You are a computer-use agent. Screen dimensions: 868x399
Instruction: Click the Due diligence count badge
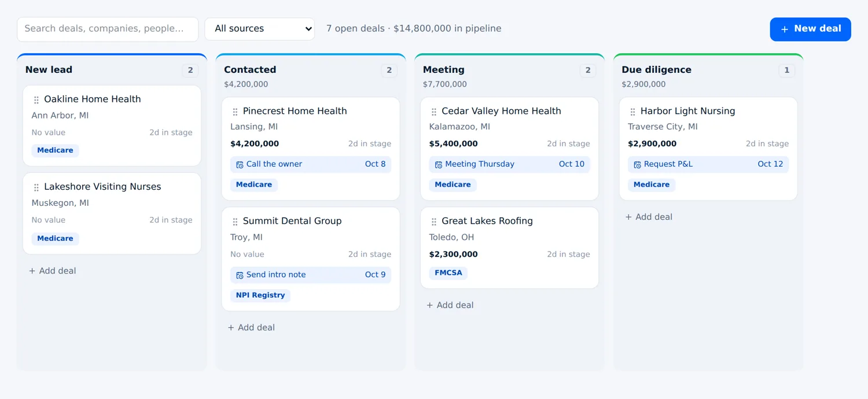[787, 71]
